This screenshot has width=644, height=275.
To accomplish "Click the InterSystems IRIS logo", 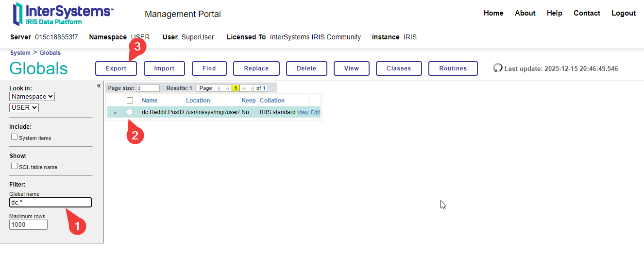I will [63, 14].
